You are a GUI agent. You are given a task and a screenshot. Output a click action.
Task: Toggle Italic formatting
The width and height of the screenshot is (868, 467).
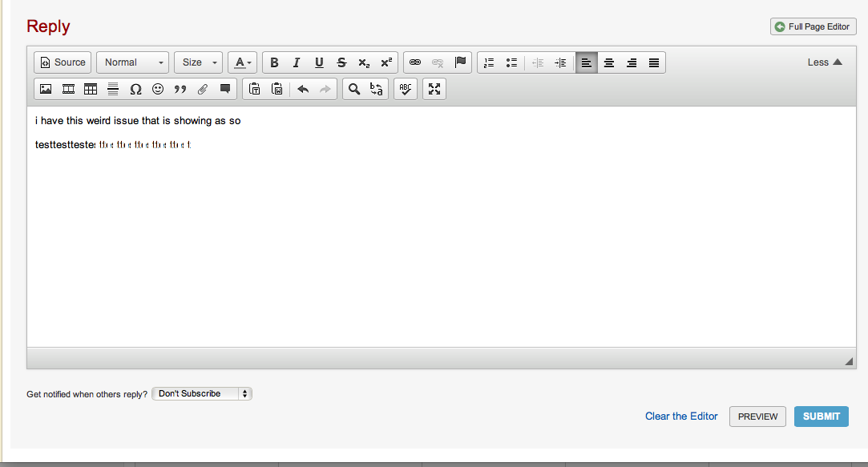pos(297,62)
